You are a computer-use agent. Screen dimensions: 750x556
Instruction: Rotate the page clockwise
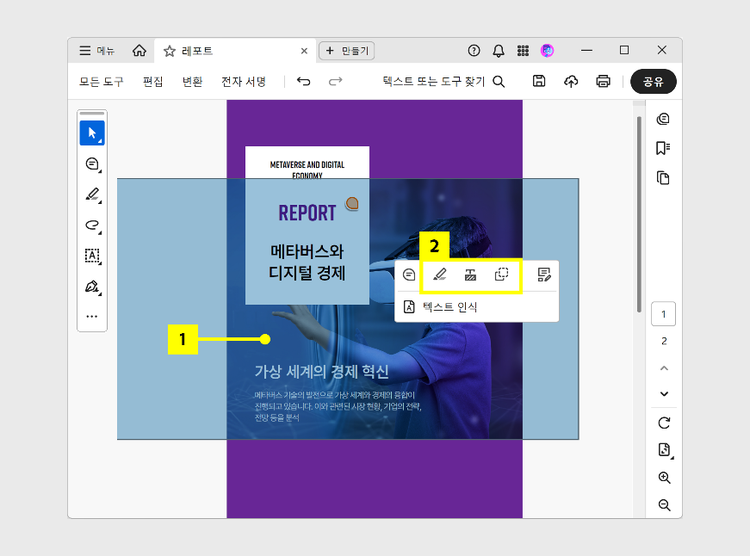[664, 423]
